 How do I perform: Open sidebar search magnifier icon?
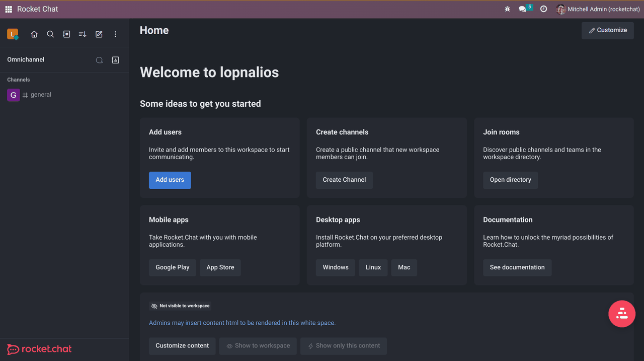tap(50, 34)
